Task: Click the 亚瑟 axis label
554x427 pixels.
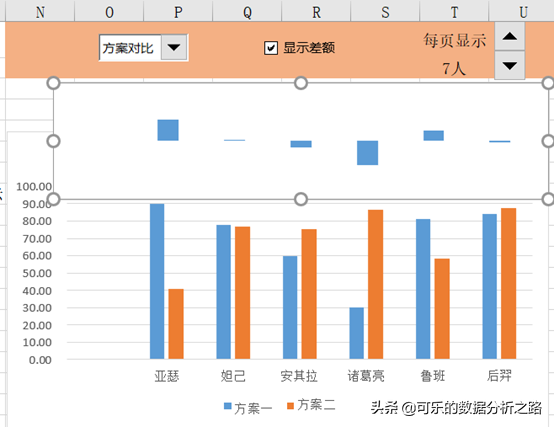Action: (167, 376)
